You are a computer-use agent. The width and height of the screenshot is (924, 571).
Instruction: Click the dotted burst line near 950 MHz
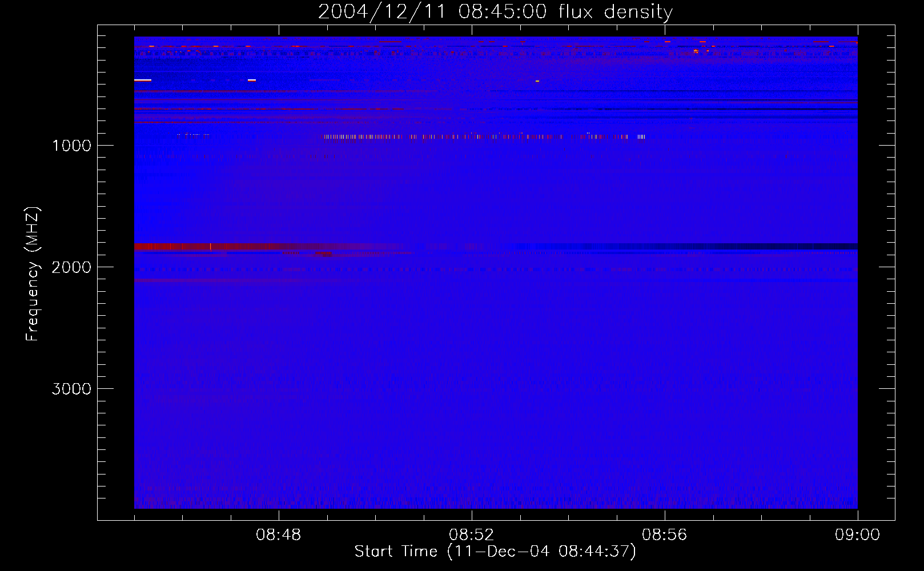click(484, 136)
